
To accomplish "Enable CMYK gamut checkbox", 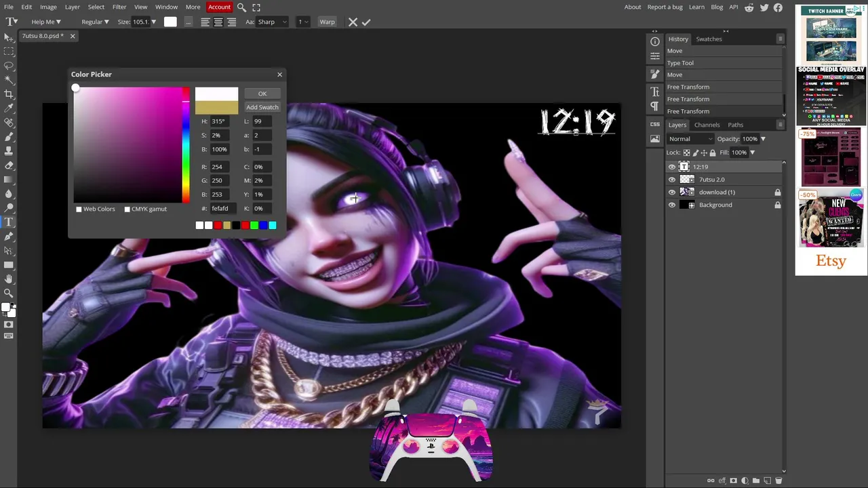I will [127, 209].
